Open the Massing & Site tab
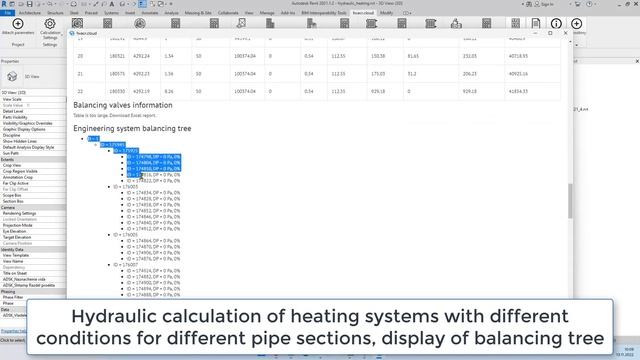Viewport: 640px width, 360px height. 198,13
